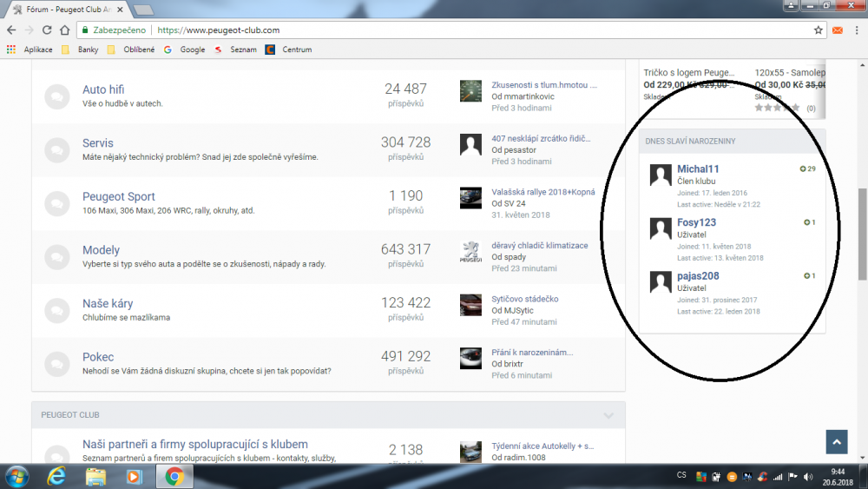Open the '407 nesklápí zrcátko' topic
868x489 pixels.
pos(541,138)
